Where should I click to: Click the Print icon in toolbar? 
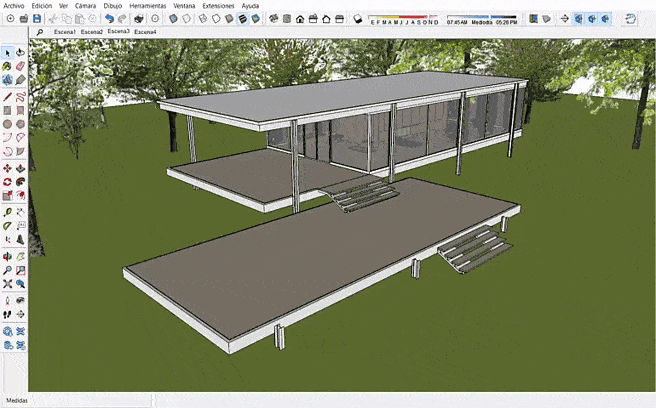pyautogui.click(x=139, y=18)
